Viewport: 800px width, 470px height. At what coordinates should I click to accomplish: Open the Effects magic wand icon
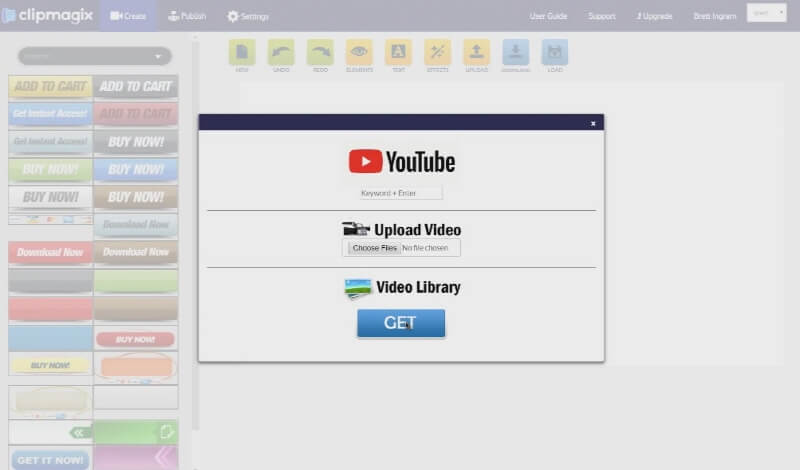tap(438, 52)
